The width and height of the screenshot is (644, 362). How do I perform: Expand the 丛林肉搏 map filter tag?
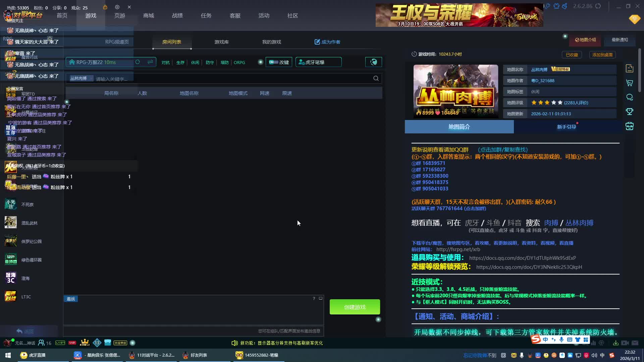pyautogui.click(x=81, y=78)
